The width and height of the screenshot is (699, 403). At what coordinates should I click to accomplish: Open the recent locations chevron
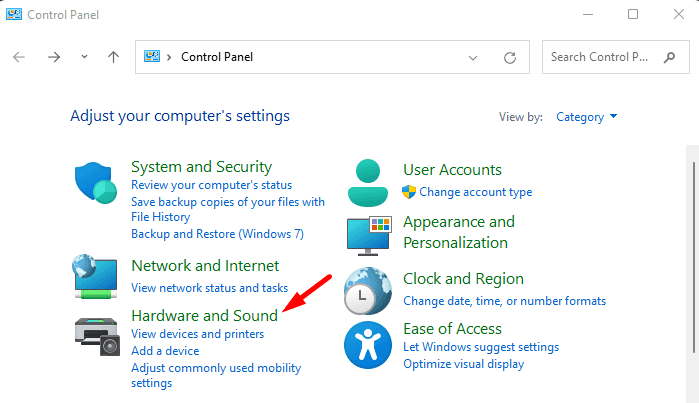pos(83,57)
